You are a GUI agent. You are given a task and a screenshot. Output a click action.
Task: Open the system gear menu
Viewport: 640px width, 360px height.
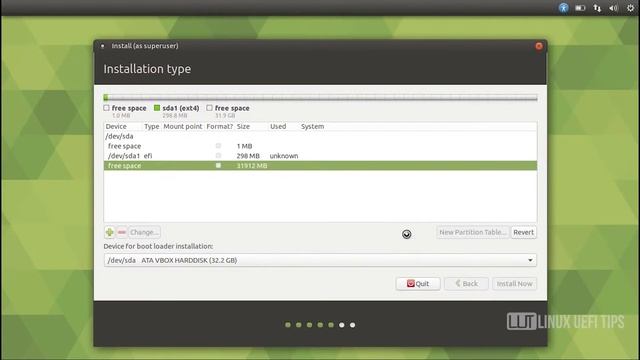[631, 8]
